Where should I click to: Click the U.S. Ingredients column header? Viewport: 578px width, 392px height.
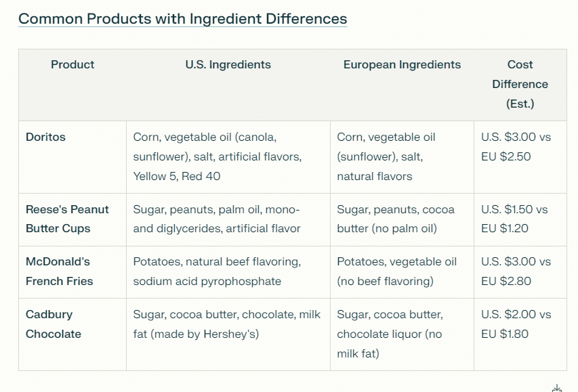coord(228,65)
